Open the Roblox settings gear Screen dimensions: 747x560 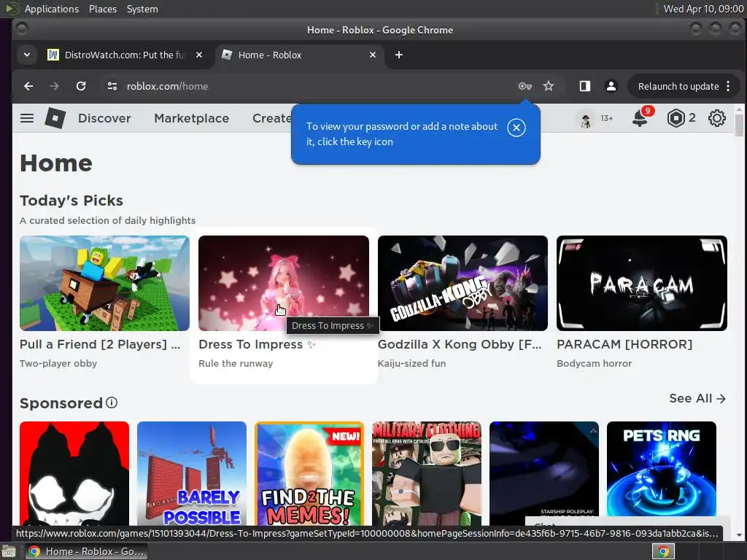point(716,118)
